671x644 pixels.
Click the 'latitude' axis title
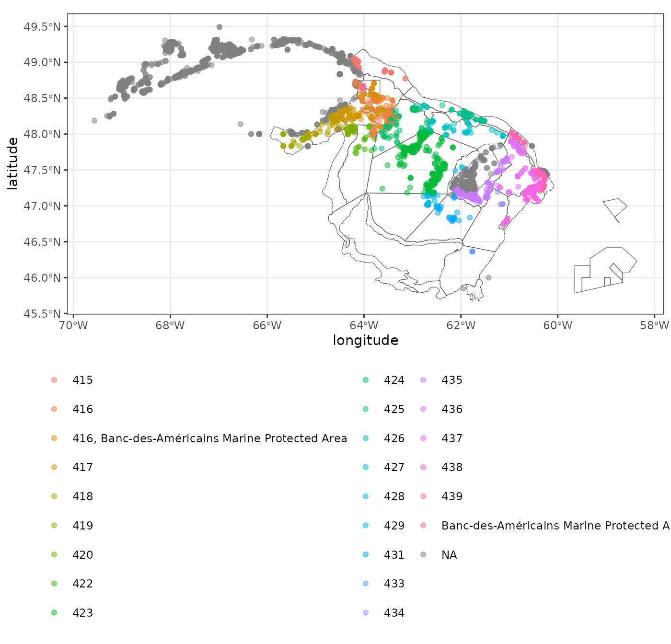(12, 164)
